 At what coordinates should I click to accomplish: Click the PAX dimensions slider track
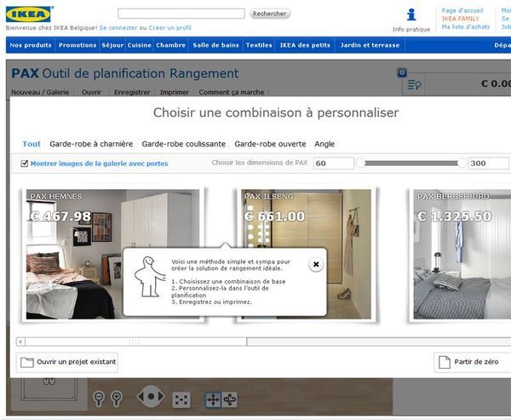point(411,163)
